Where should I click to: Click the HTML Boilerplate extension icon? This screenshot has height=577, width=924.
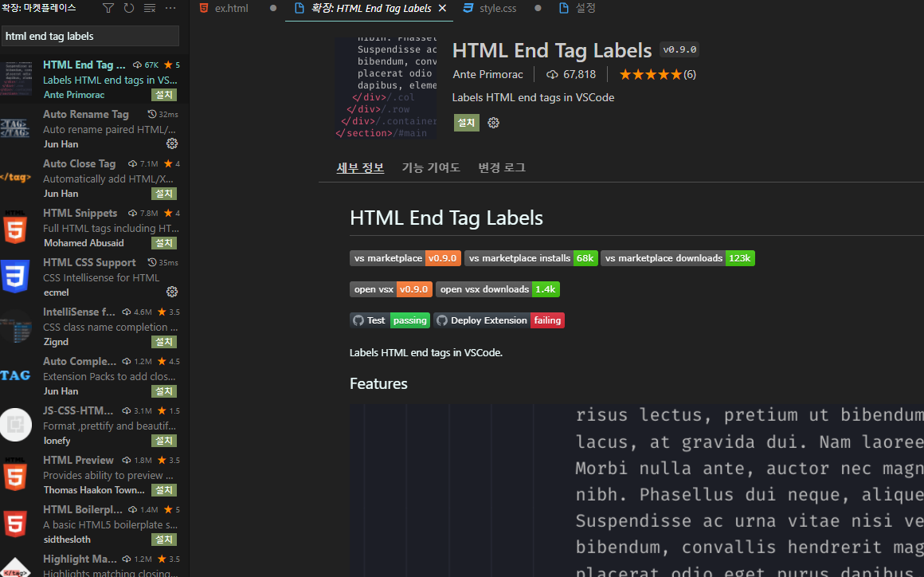[x=15, y=524]
